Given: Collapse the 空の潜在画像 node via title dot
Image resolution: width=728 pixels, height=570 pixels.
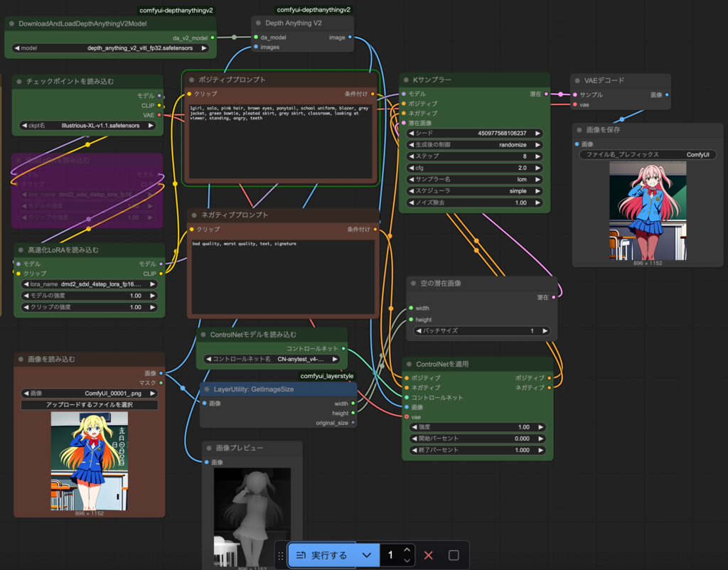Looking at the screenshot, I should point(413,283).
